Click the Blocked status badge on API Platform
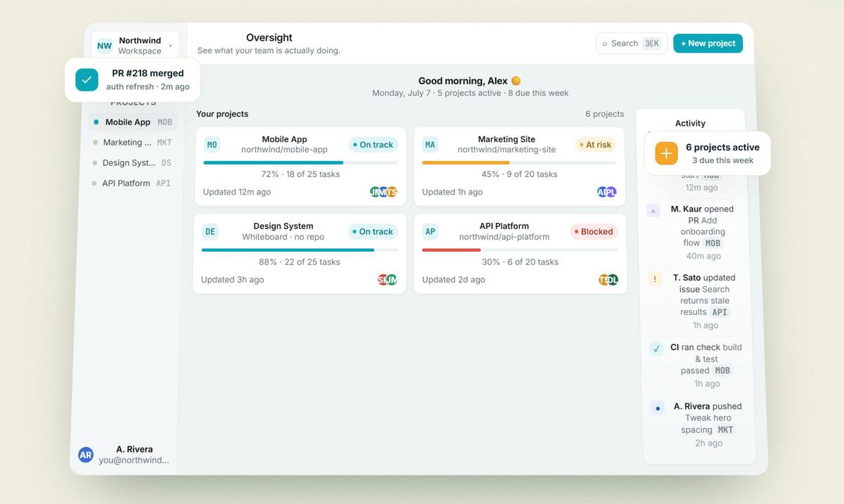844x504 pixels. coord(594,232)
